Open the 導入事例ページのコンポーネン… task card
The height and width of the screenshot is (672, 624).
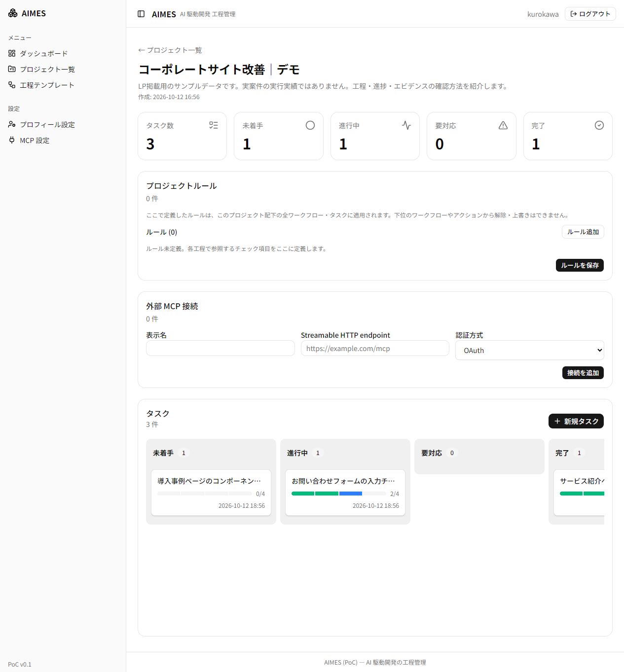[x=211, y=493]
